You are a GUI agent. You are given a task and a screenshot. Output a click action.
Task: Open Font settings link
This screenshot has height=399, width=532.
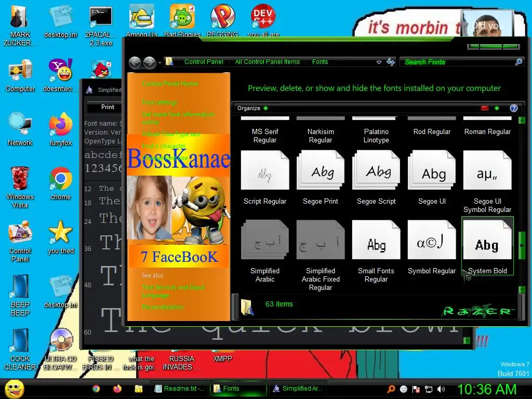point(159,102)
